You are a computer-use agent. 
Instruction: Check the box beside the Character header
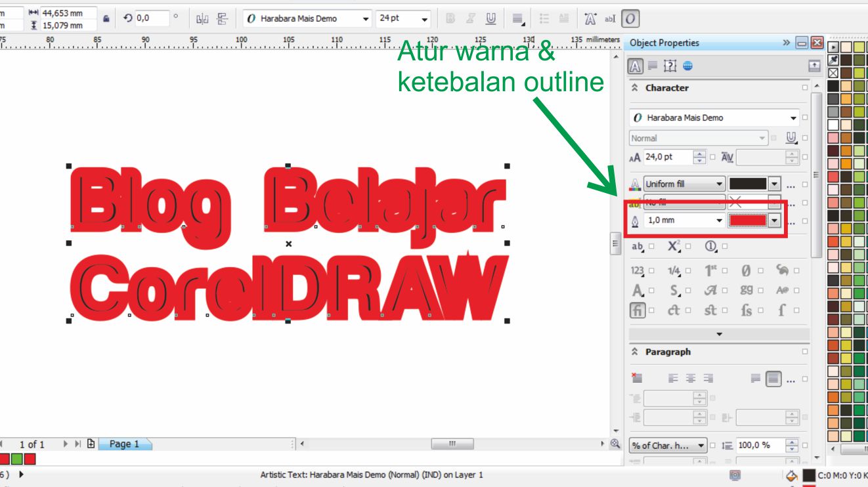coord(805,88)
